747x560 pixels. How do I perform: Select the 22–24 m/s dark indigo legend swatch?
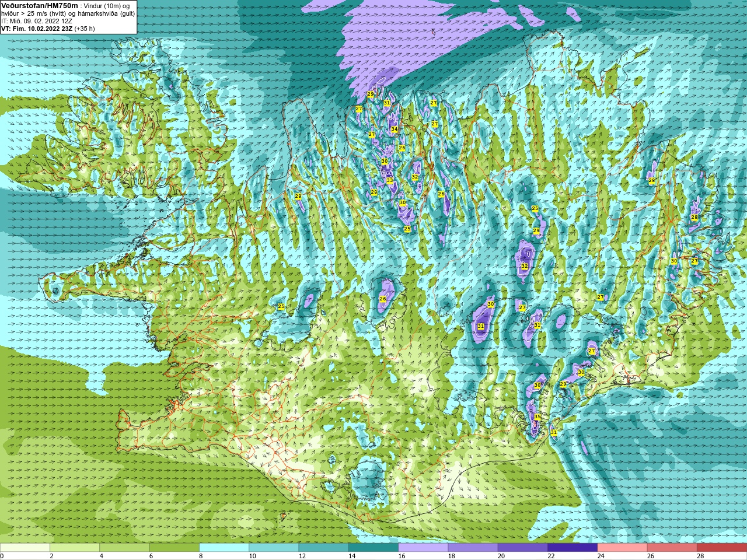[x=573, y=548]
